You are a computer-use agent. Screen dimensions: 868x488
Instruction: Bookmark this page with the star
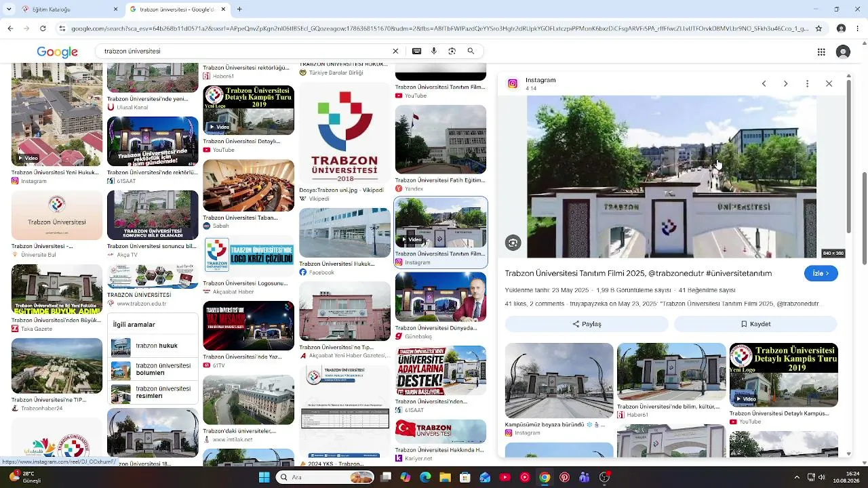(x=818, y=28)
